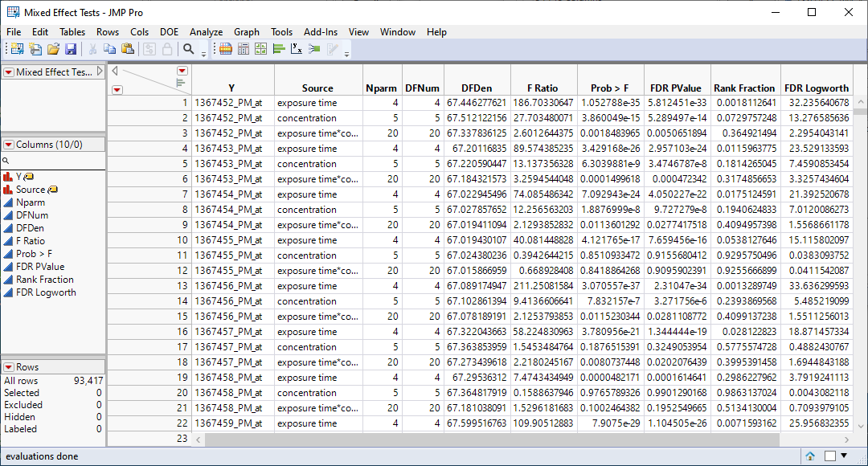868x466 pixels.
Task: Click the home window icon in status bar
Action: click(x=810, y=456)
